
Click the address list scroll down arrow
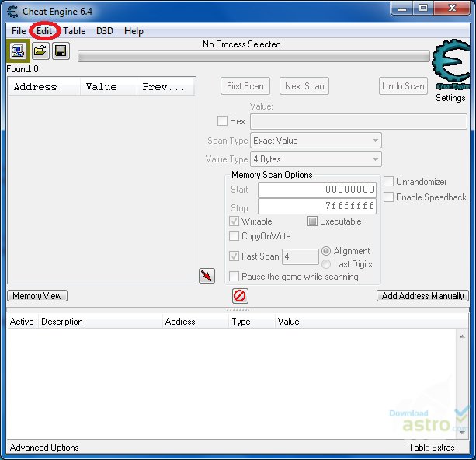[462, 433]
